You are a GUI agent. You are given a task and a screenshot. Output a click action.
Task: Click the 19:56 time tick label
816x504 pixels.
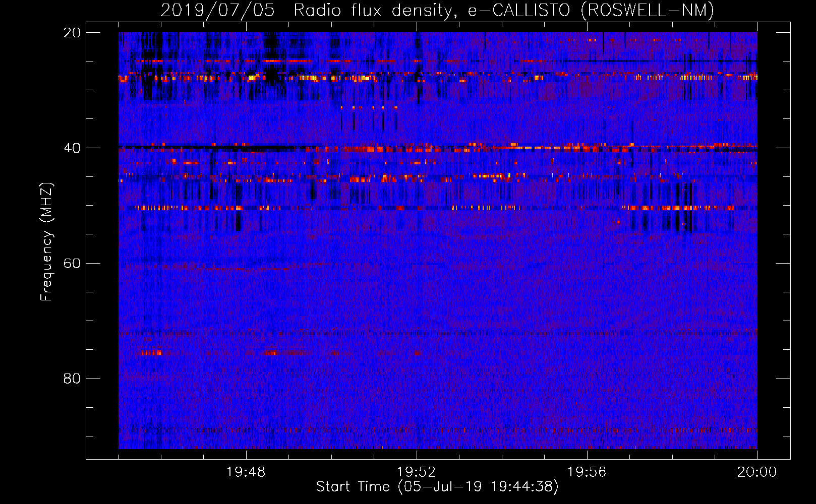(587, 472)
